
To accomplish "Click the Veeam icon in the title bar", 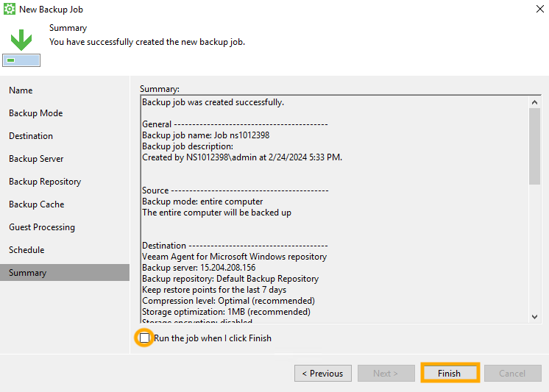I will [x=10, y=9].
